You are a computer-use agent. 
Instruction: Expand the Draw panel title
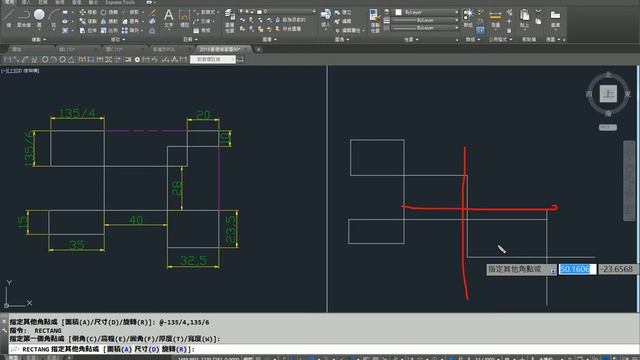click(39, 40)
